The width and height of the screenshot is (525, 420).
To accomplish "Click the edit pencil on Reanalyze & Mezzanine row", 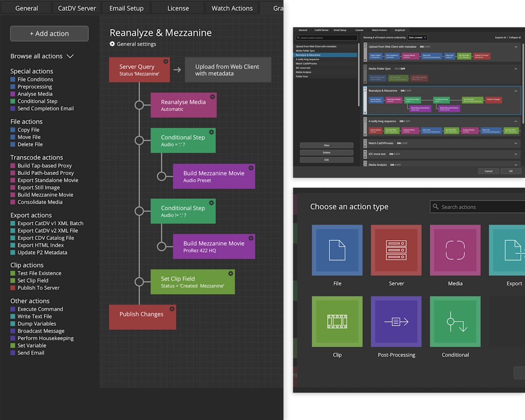I will 365,91.
